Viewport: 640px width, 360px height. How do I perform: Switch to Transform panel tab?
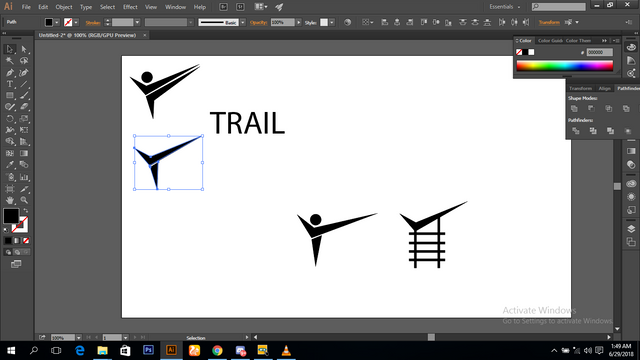pos(580,89)
